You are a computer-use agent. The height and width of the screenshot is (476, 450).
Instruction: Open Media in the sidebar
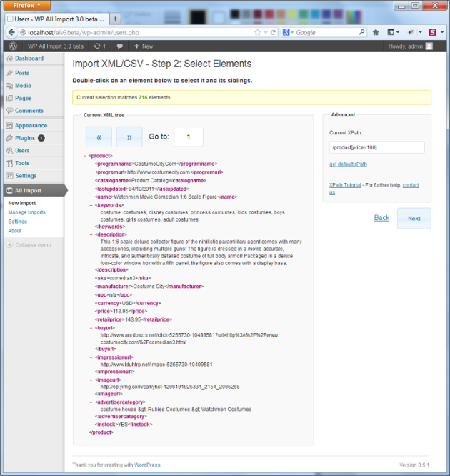23,86
